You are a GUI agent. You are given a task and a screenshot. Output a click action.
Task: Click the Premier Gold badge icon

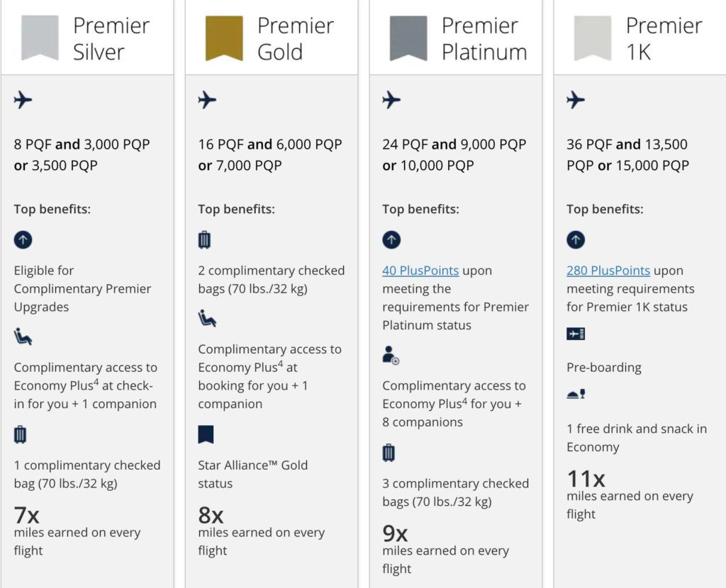[224, 38]
